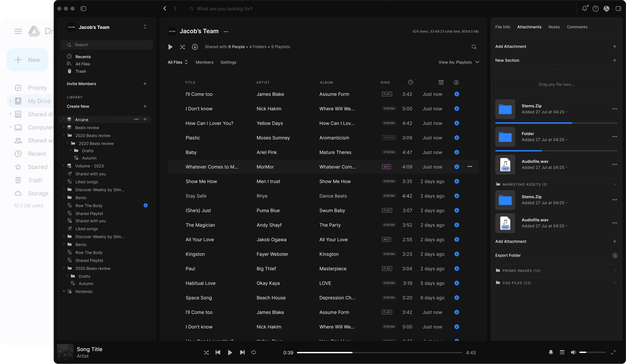Download the Paul track by Big Thief
Screen dimensions: 626x364
[457, 268]
